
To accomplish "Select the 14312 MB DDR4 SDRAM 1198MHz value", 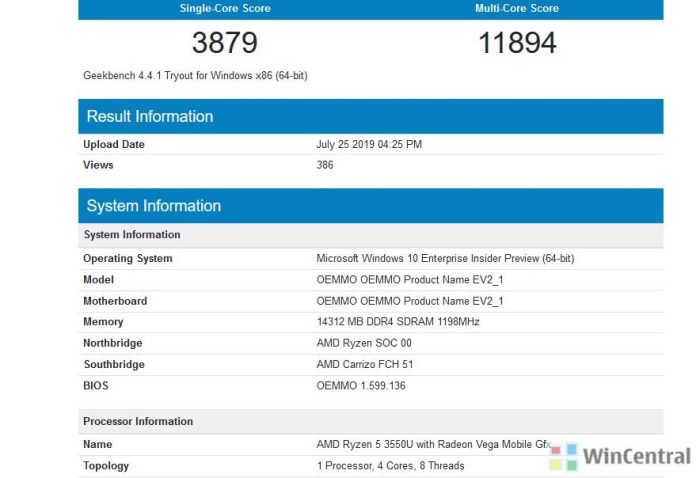I will tap(398, 321).
